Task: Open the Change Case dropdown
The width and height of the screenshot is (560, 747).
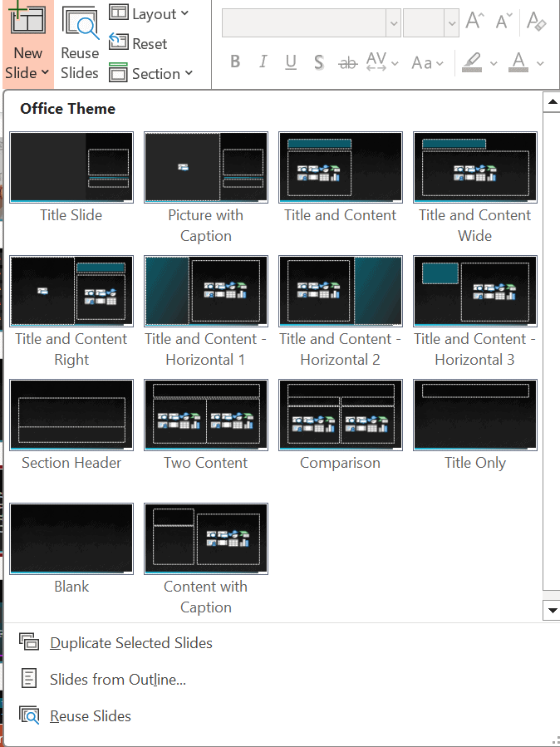Action: [428, 62]
